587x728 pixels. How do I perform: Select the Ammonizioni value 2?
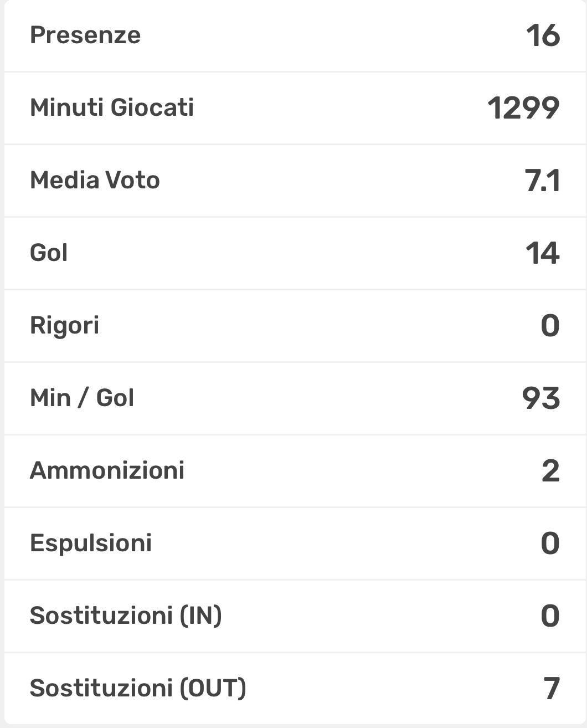click(x=550, y=471)
